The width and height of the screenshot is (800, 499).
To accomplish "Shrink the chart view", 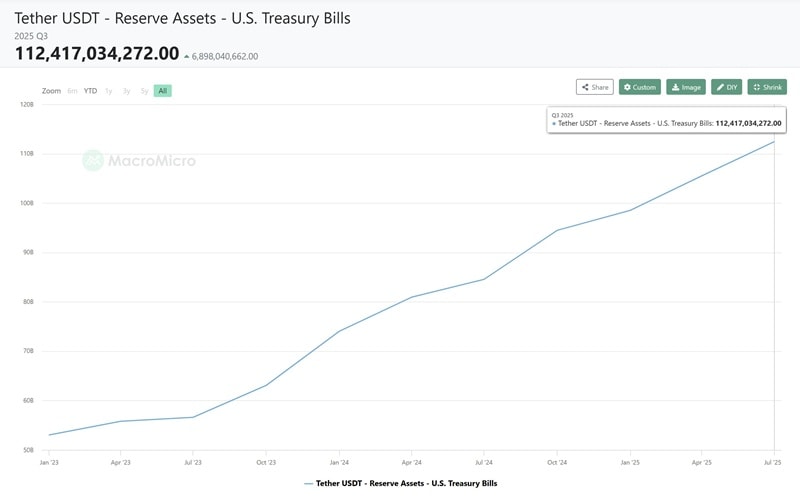I will coord(767,87).
